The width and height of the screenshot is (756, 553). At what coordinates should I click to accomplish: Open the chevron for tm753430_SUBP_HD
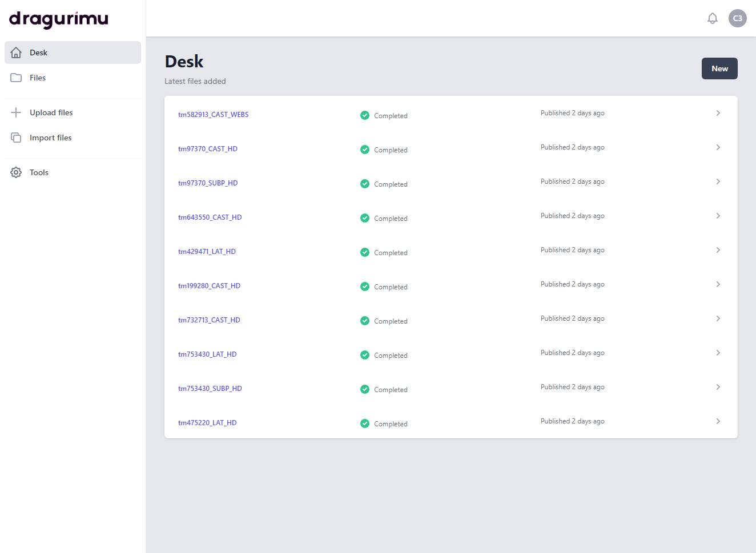[x=718, y=387]
